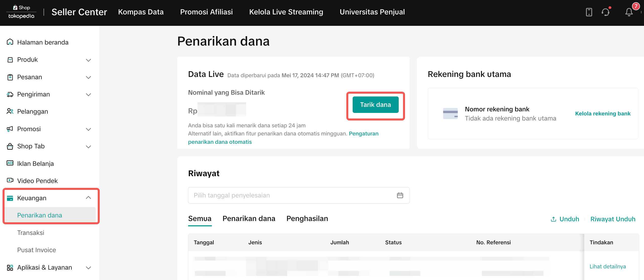Open the notification bell icon
The height and width of the screenshot is (280, 644).
pyautogui.click(x=629, y=12)
